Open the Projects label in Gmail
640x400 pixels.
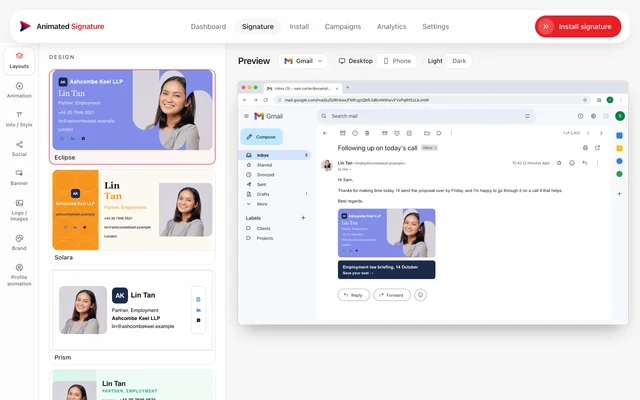[264, 238]
